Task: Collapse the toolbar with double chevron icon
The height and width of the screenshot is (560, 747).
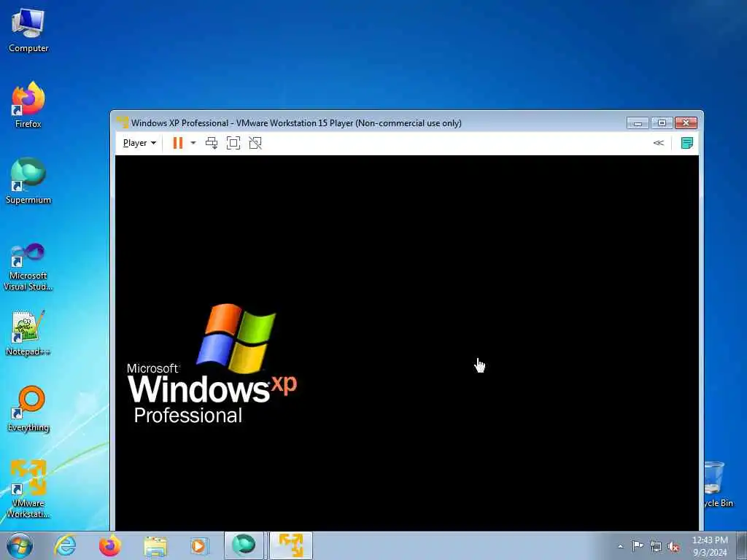Action: [659, 143]
